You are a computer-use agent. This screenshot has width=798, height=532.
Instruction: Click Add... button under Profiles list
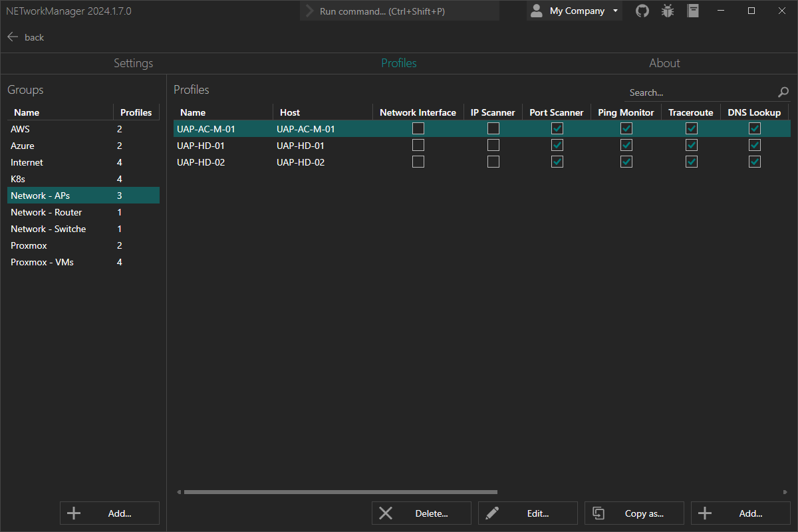(741, 513)
